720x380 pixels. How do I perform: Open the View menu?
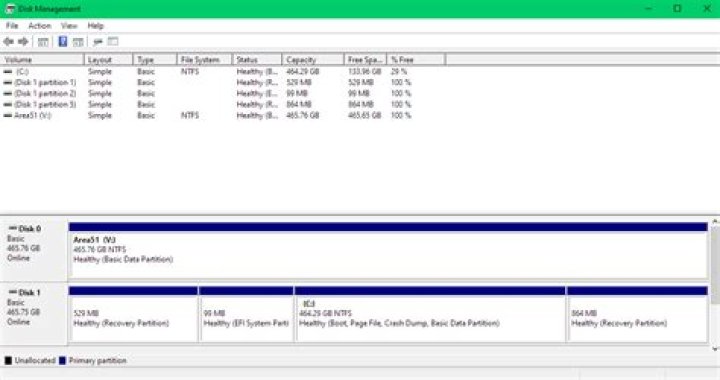[69, 26]
